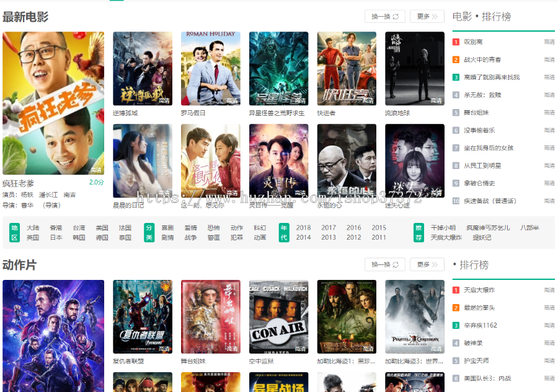Open the 舞台姐妹 poster in 动作片
This screenshot has width=558, height=392.
tap(211, 316)
